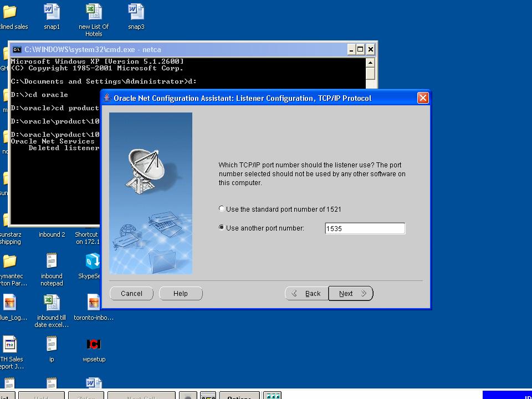532x399 pixels.
Task: Click the 'sunstarz shipping' desktop label
Action: pyautogui.click(x=10, y=238)
